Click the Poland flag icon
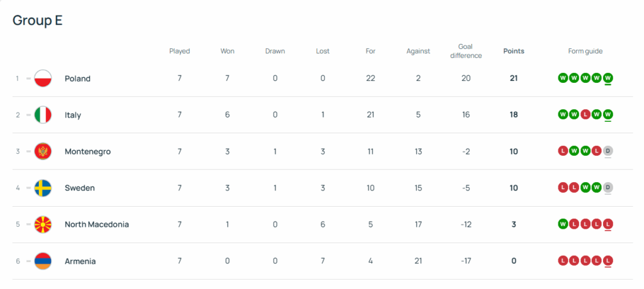The height and width of the screenshot is (289, 644). pyautogui.click(x=43, y=79)
